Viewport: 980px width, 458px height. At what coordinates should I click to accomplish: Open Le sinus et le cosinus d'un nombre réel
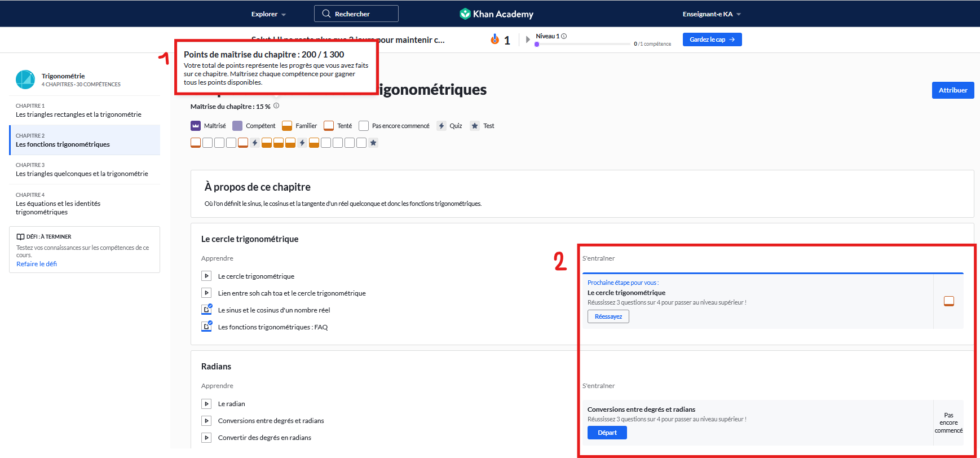click(x=274, y=310)
